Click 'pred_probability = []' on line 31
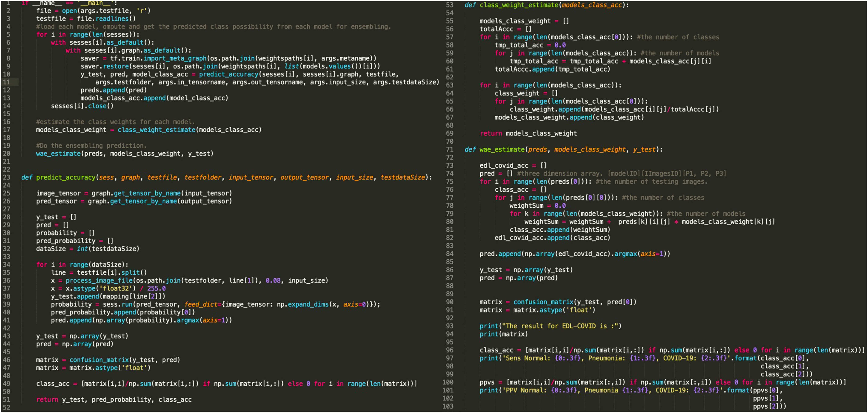The width and height of the screenshot is (868, 413). (x=75, y=241)
